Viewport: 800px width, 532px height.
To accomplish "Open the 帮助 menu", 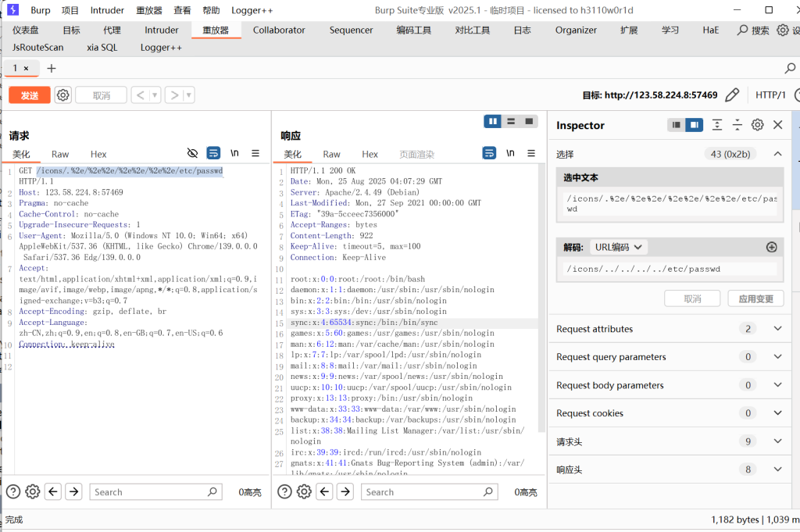I will click(x=211, y=10).
